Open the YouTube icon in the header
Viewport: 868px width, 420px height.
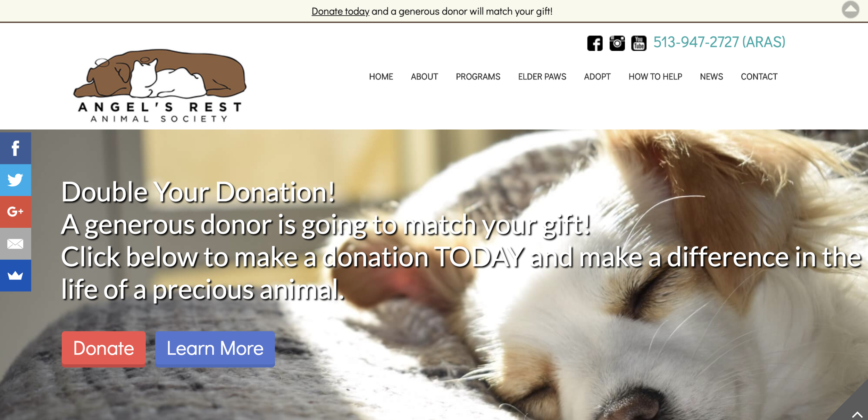639,43
